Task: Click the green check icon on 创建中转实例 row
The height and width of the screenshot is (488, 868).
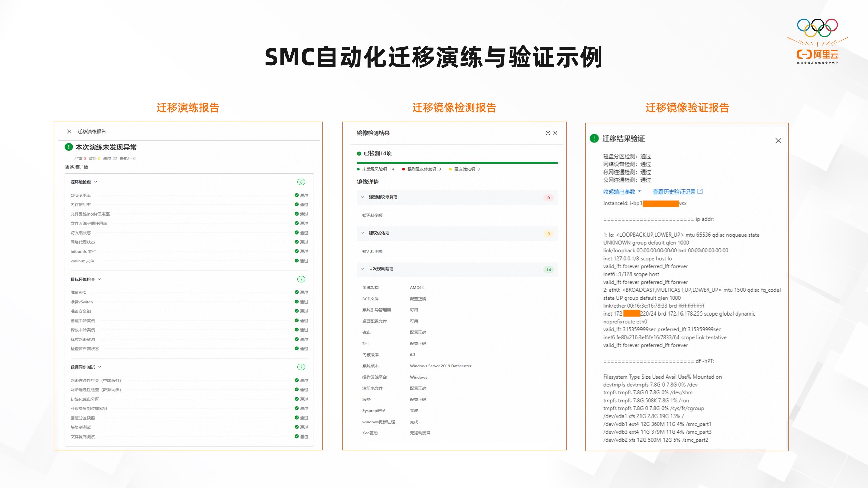Action: point(297,321)
